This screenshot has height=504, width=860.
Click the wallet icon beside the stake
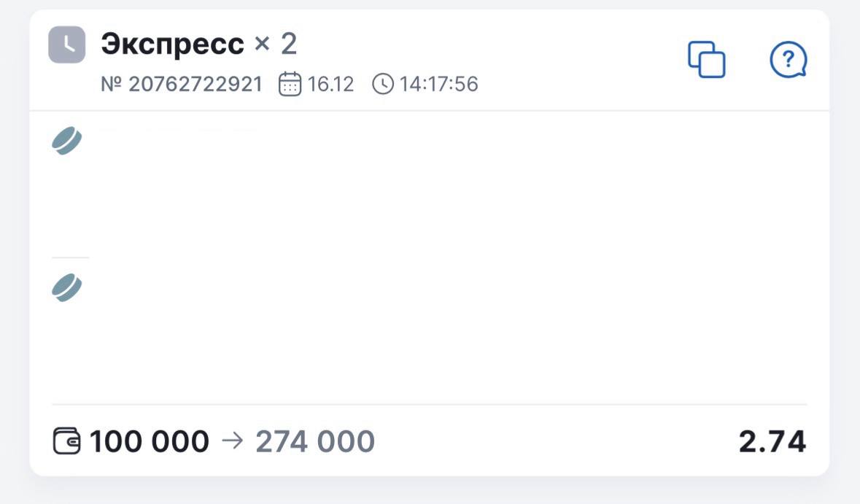tap(67, 441)
